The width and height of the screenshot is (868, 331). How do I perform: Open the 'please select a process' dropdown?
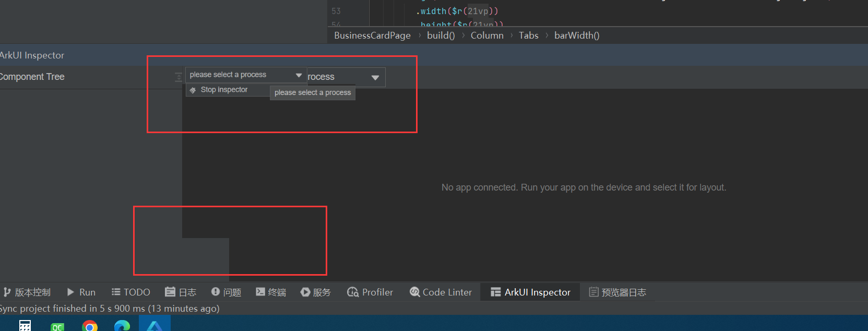click(x=246, y=75)
